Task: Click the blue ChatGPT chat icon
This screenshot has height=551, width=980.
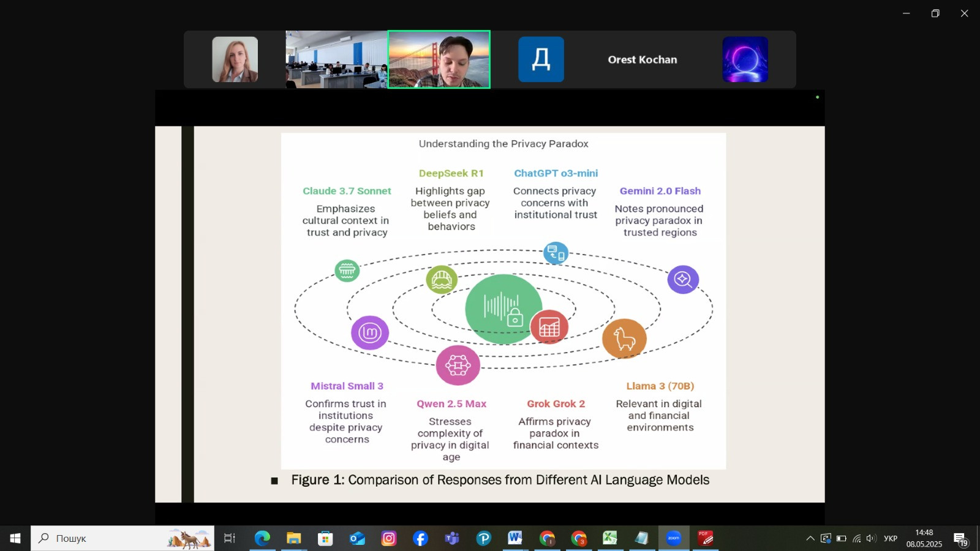Action: click(x=556, y=253)
